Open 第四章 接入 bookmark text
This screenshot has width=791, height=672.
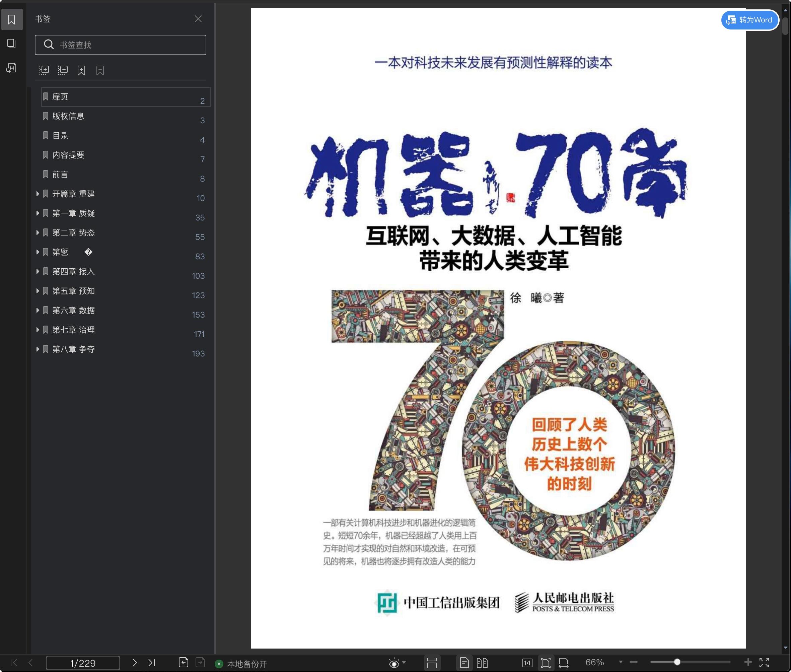pyautogui.click(x=73, y=272)
